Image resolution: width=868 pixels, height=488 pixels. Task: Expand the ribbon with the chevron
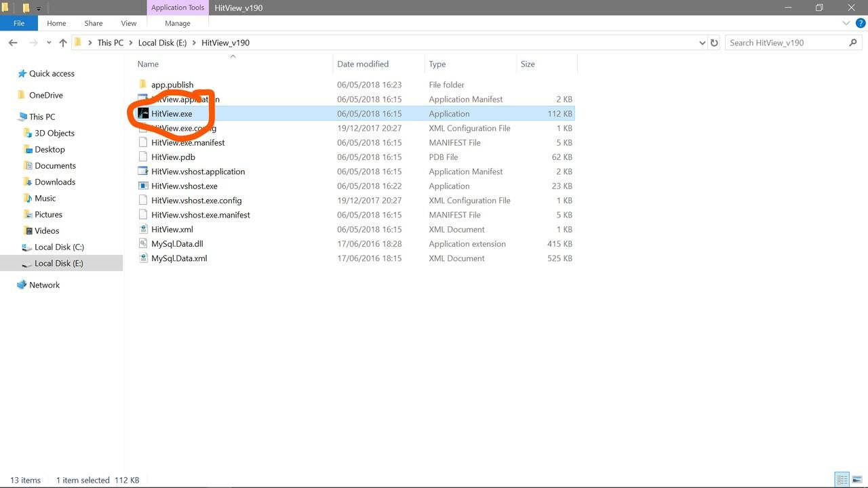[x=846, y=23]
